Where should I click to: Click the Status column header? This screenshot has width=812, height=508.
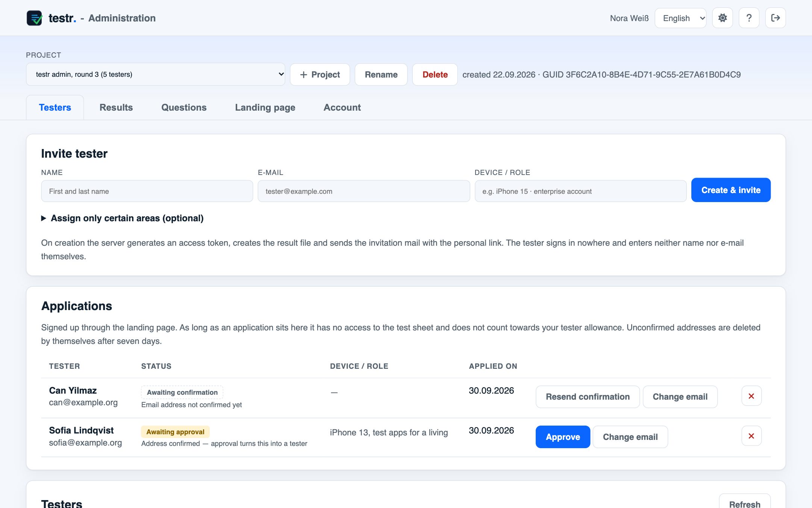(x=156, y=366)
